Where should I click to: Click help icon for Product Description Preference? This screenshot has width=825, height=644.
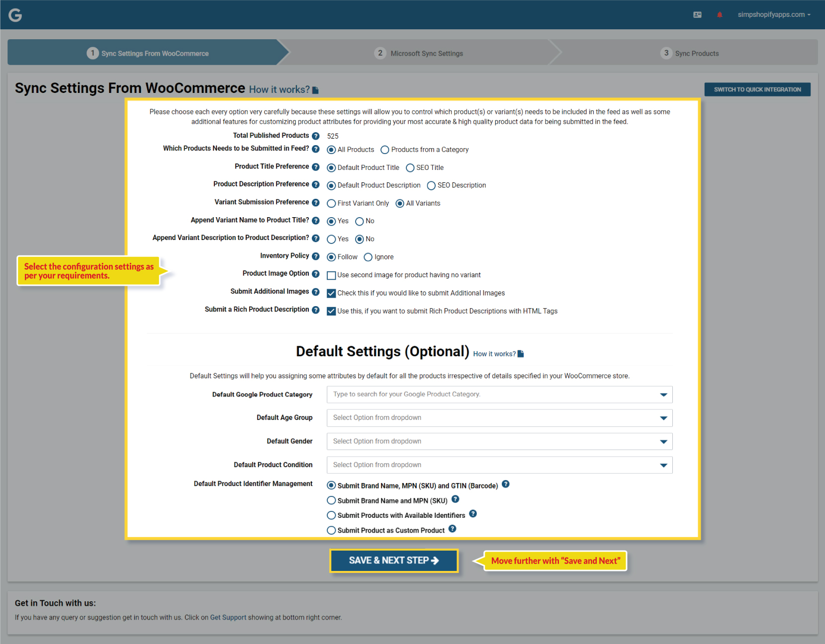coord(316,184)
